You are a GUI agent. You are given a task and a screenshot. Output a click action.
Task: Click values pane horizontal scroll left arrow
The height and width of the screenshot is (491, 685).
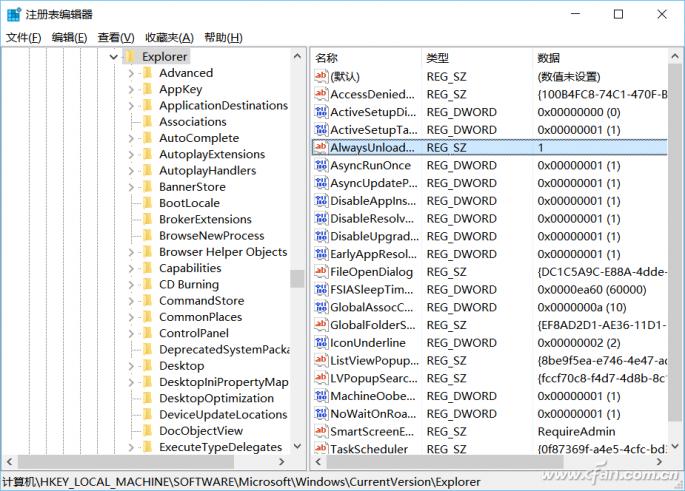(318, 461)
